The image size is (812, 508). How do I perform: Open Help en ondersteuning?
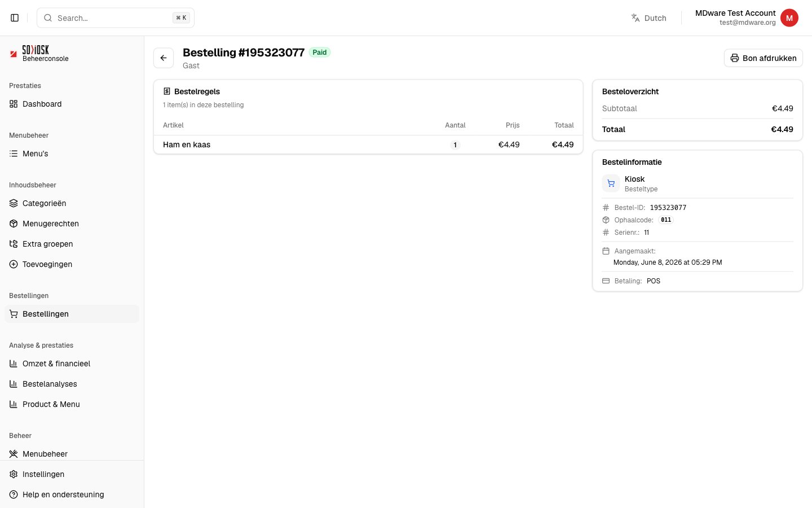(x=72, y=494)
